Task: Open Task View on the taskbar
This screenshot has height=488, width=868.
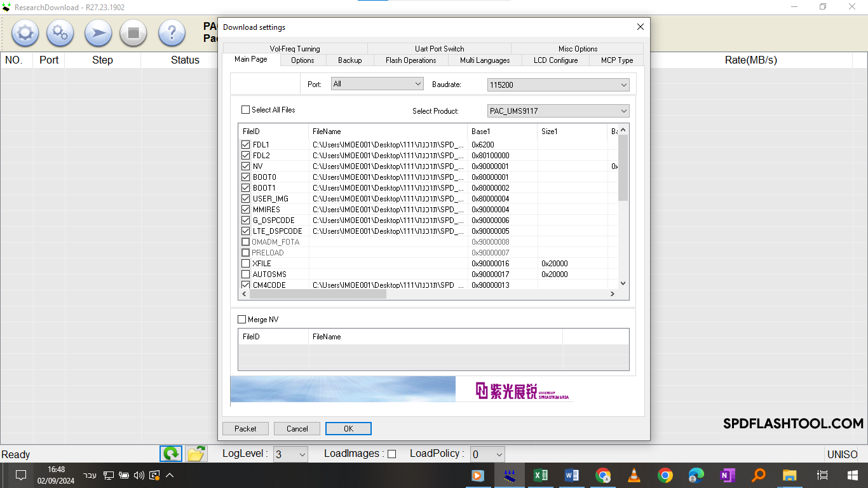Action: pos(822,475)
